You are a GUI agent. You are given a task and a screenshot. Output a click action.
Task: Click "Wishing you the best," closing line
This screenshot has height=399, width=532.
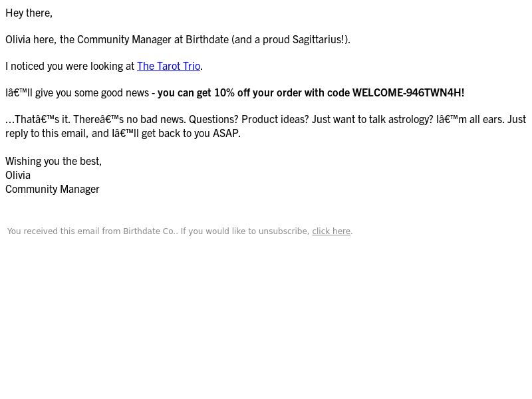[54, 161]
